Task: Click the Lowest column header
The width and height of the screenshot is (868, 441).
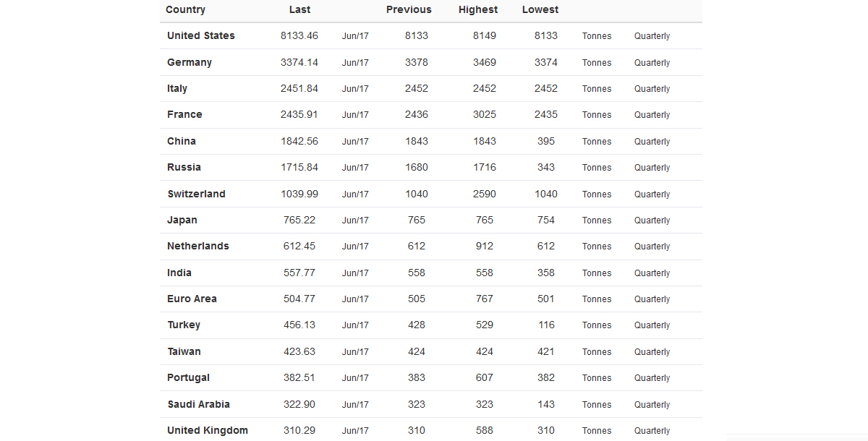Action: click(x=540, y=9)
